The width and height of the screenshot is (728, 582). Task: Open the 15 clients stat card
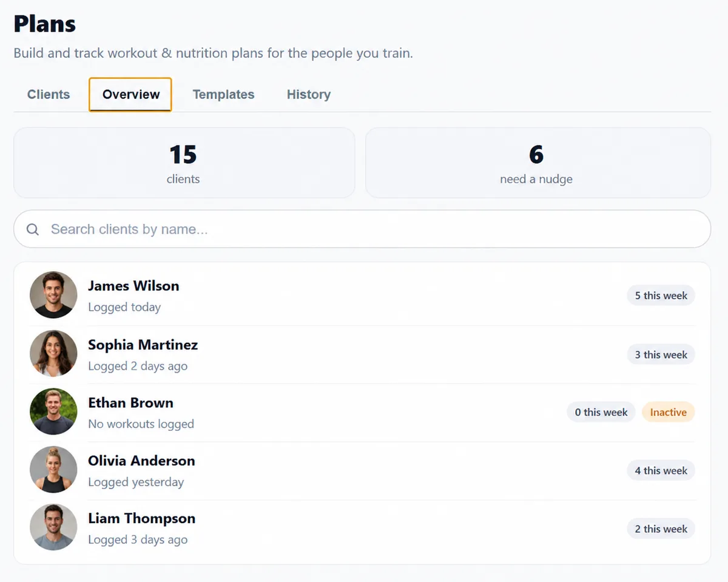click(184, 163)
